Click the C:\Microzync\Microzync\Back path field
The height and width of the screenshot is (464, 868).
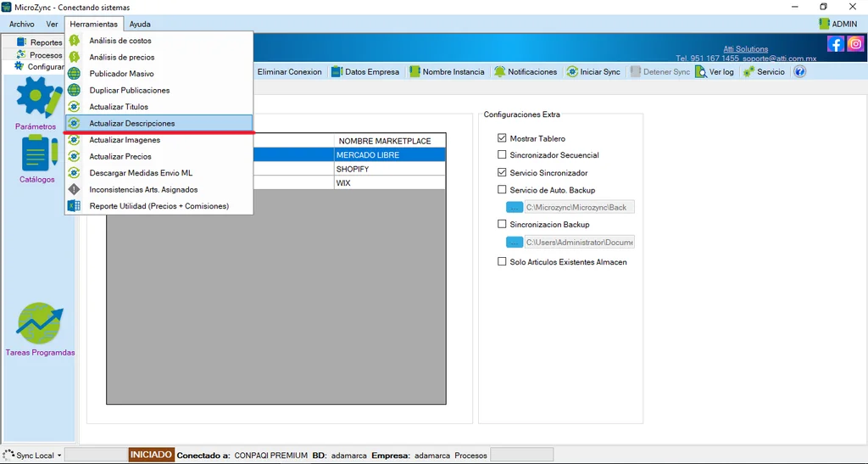point(580,207)
